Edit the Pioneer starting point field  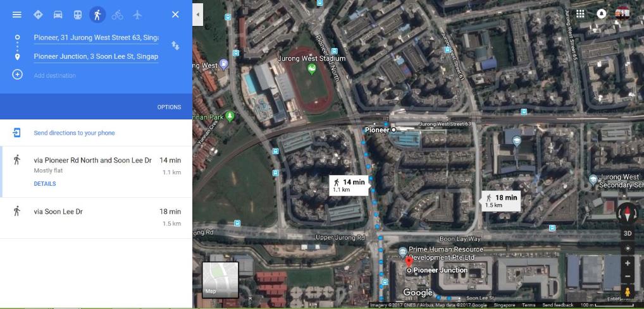pyautogui.click(x=96, y=38)
